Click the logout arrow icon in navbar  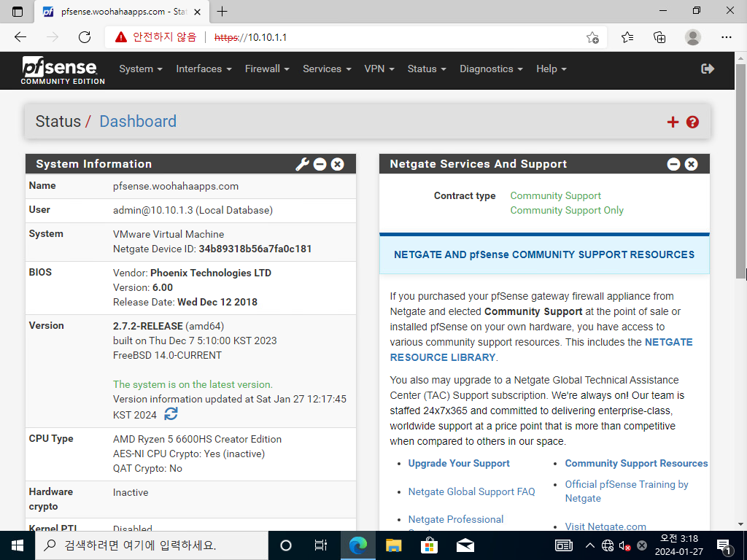click(x=708, y=69)
